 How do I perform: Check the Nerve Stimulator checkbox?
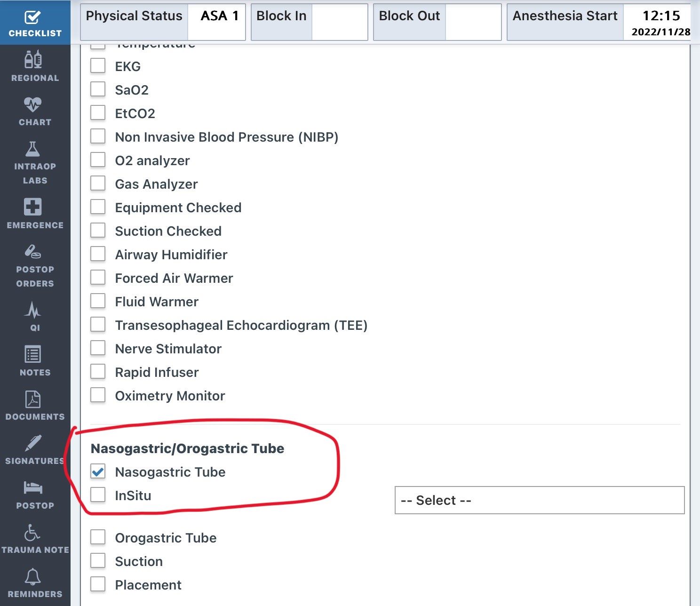click(98, 348)
